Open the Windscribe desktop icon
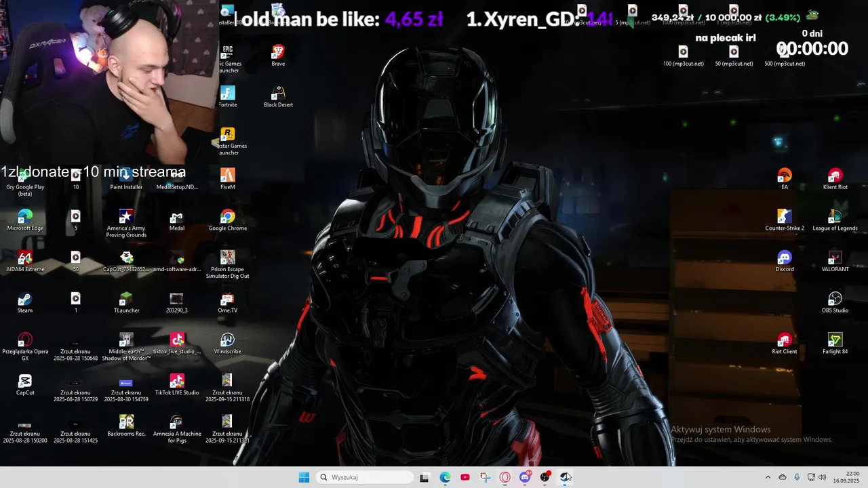 pos(228,344)
